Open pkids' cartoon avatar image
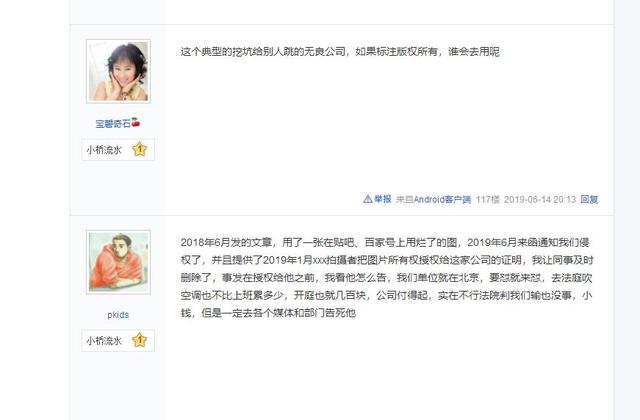640x420 pixels. tap(118, 262)
